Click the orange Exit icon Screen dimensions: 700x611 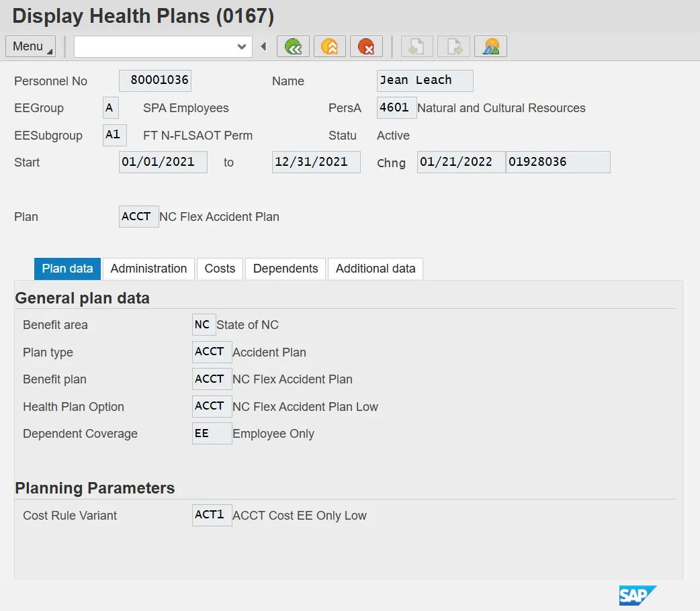coord(329,46)
